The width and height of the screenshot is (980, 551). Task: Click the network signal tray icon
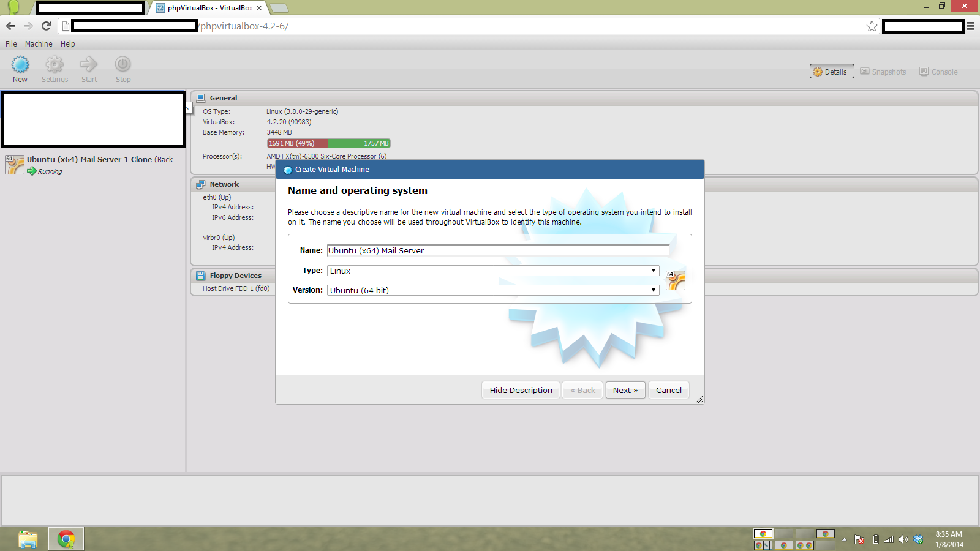pos(889,539)
